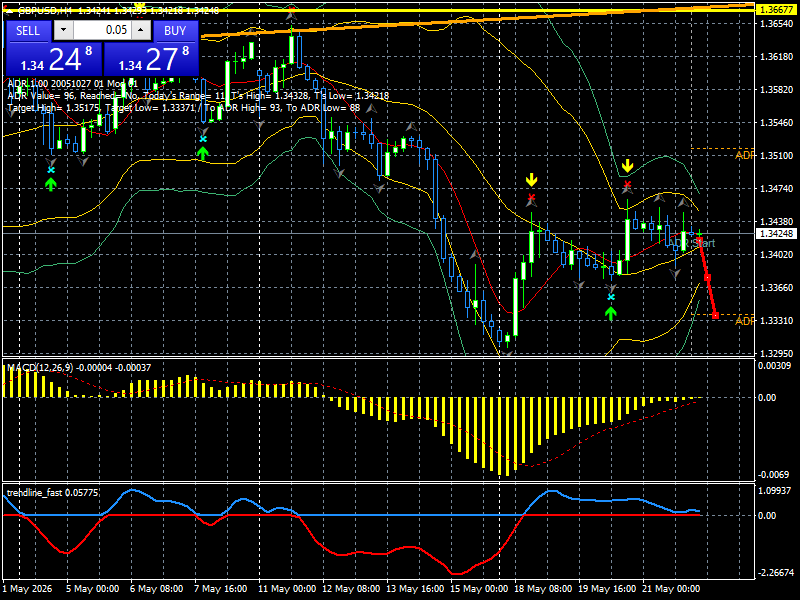Click the 1.32950 value on price scale

coord(776,353)
